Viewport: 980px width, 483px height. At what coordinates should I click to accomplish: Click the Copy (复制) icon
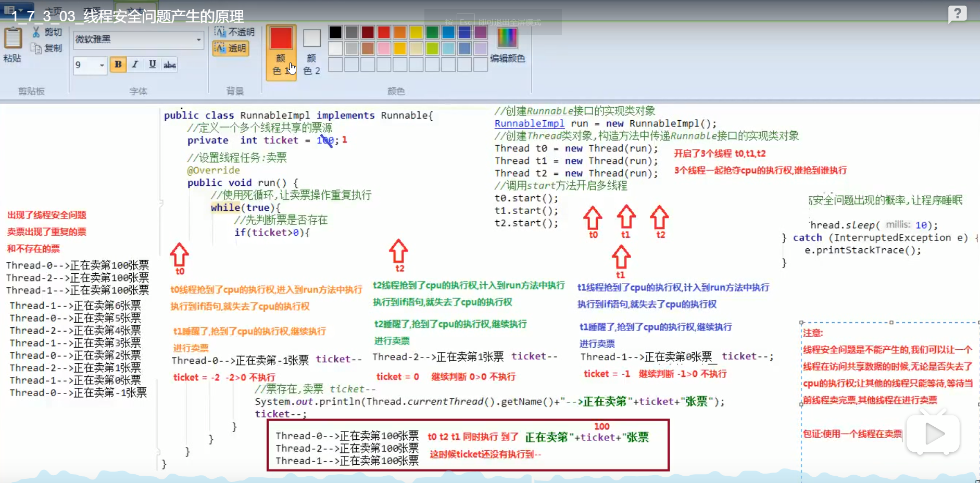36,48
